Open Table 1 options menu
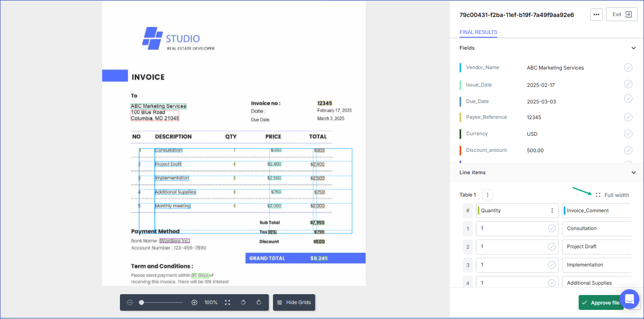This screenshot has width=644, height=319. click(x=488, y=195)
